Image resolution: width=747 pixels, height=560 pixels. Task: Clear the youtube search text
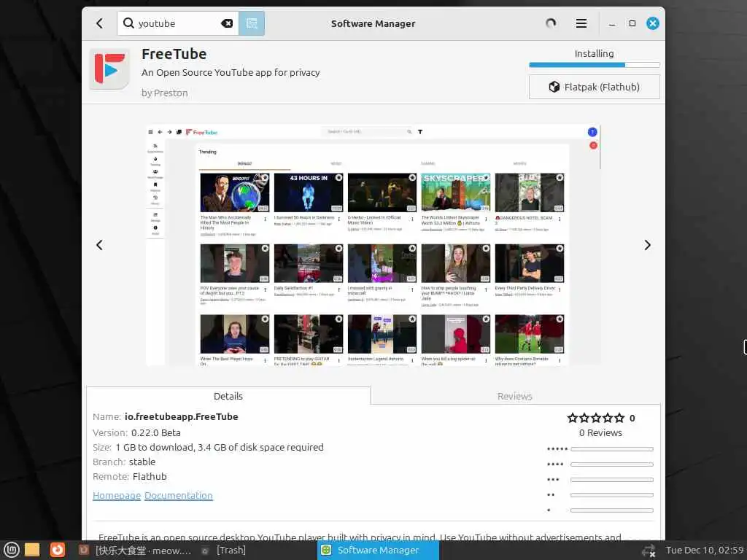(x=228, y=23)
